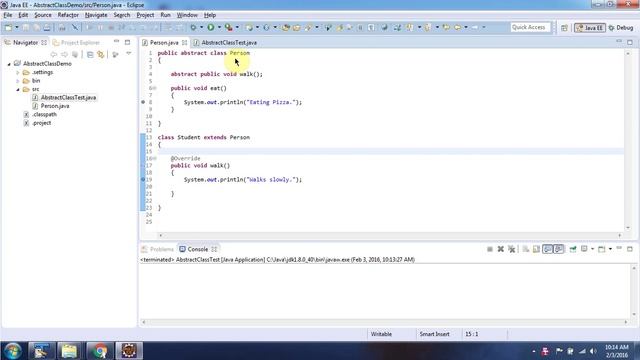Open the External Tools dropdown arrow
Screen dimensions: 640x360
237,27
